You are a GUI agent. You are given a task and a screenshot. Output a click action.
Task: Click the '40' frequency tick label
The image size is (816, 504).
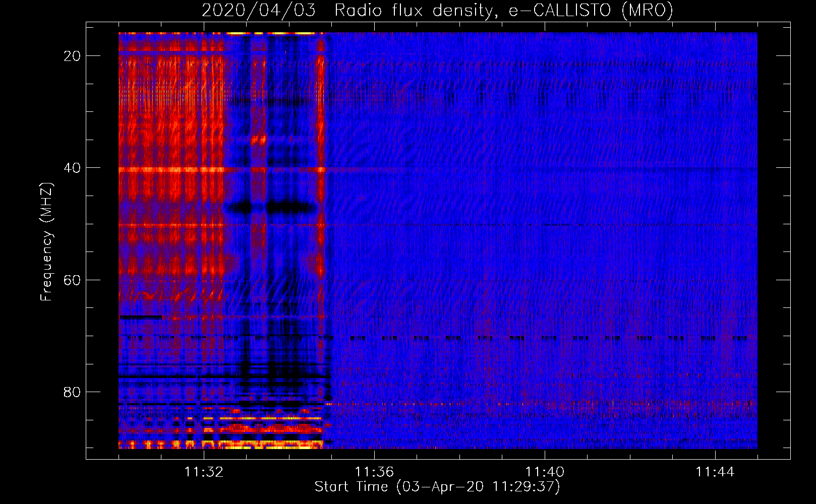pyautogui.click(x=72, y=168)
